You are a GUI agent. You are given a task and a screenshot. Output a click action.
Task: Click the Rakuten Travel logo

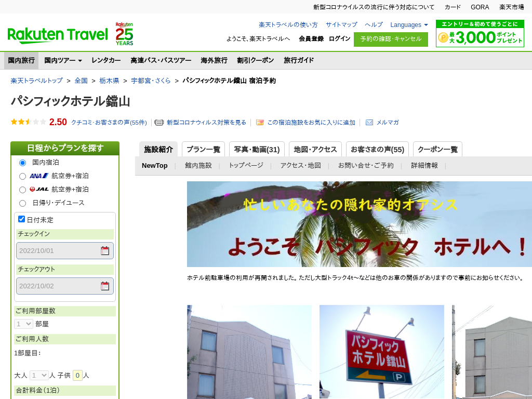coord(57,35)
